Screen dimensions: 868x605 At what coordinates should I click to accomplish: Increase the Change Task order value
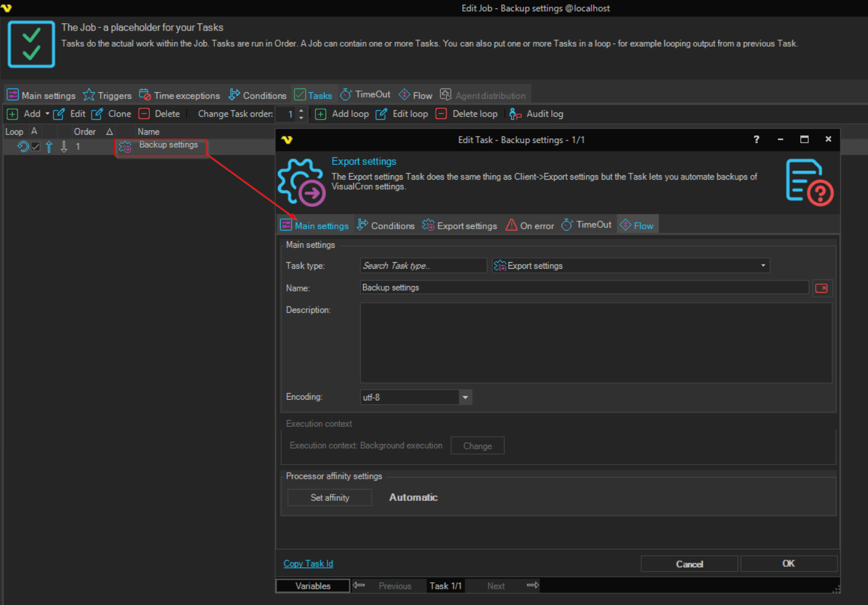pos(301,110)
